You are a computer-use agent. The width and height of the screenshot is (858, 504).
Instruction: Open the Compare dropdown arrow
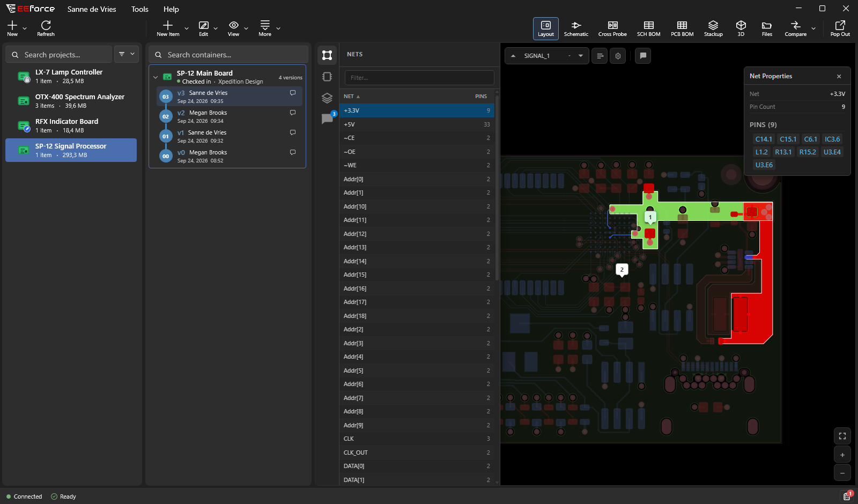pos(813,28)
